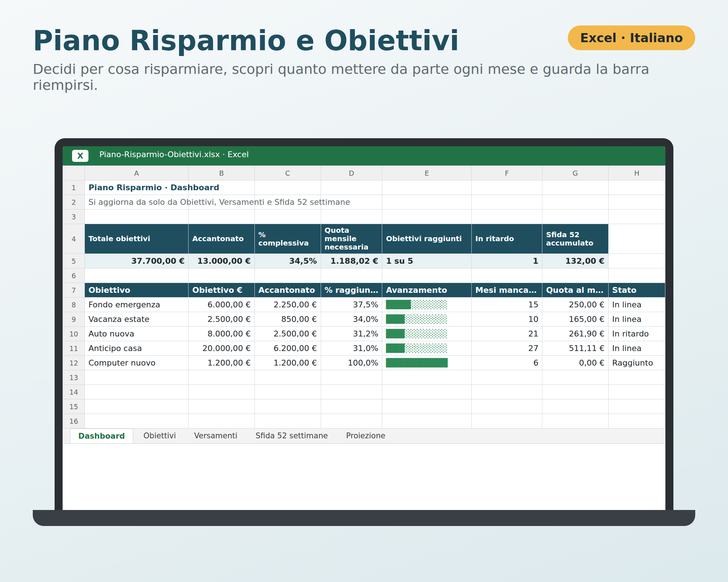Select the 6.200,00 € accantonato cell

288,348
